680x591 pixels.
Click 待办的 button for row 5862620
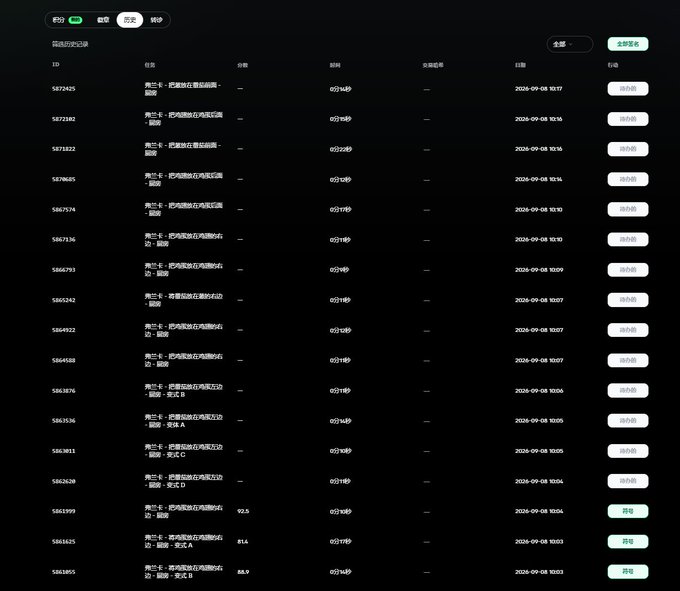[x=628, y=481]
